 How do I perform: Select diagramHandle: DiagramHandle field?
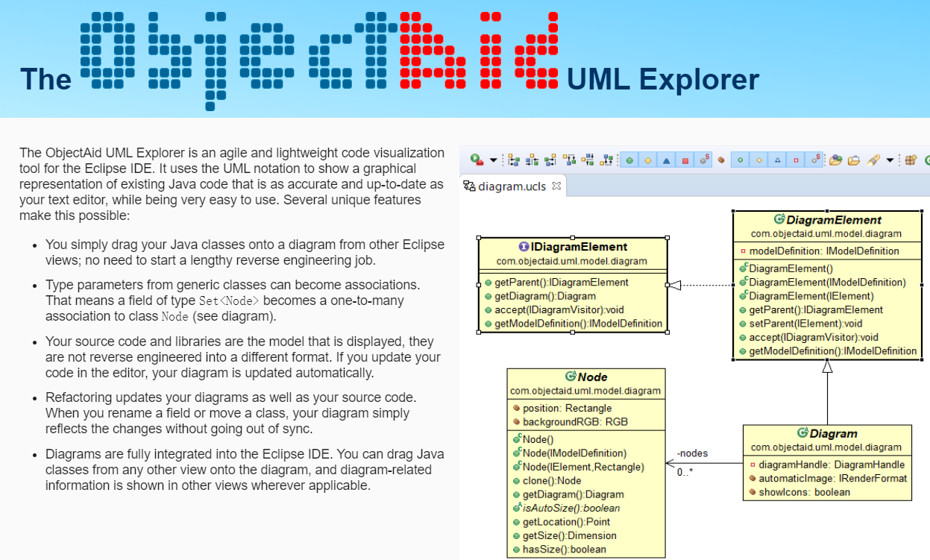pos(832,465)
